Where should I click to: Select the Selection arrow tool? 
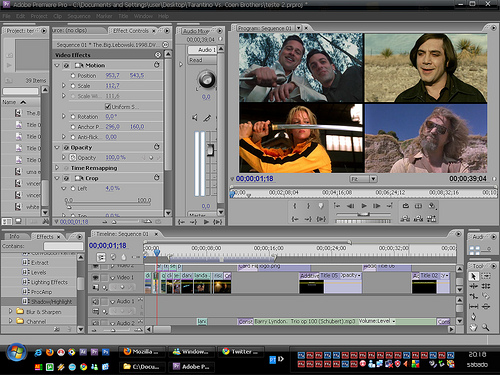click(473, 276)
